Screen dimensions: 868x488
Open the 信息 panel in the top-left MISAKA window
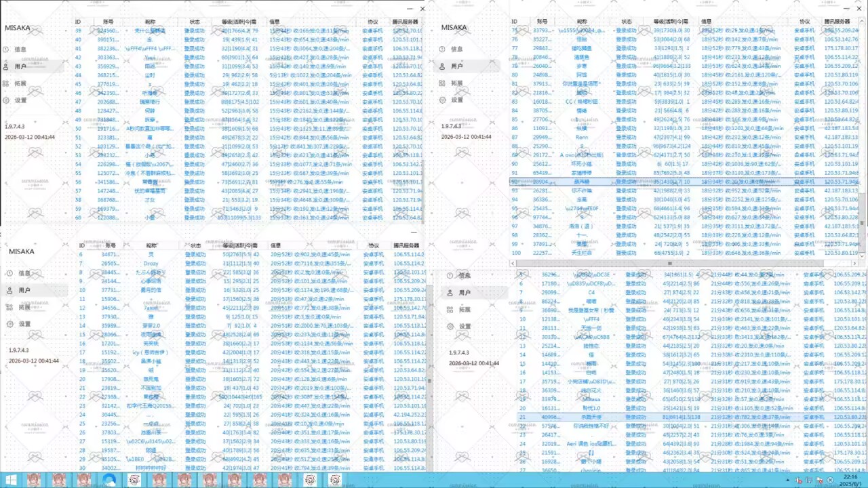click(x=20, y=49)
